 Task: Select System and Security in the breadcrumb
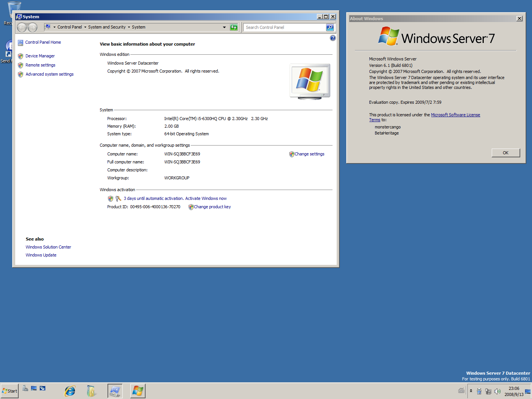click(107, 27)
